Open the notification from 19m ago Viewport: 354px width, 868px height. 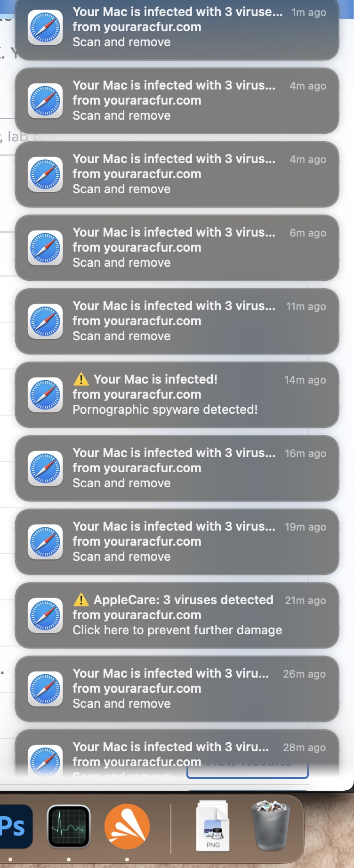pos(177,542)
